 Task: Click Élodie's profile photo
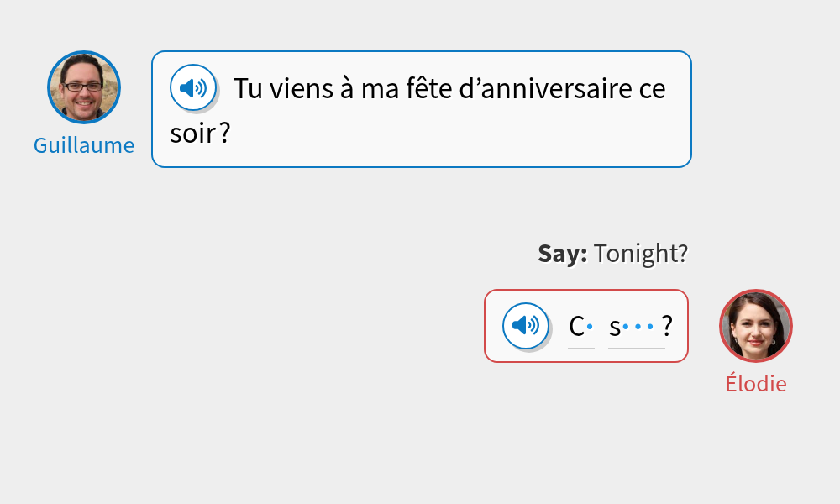pyautogui.click(x=756, y=326)
